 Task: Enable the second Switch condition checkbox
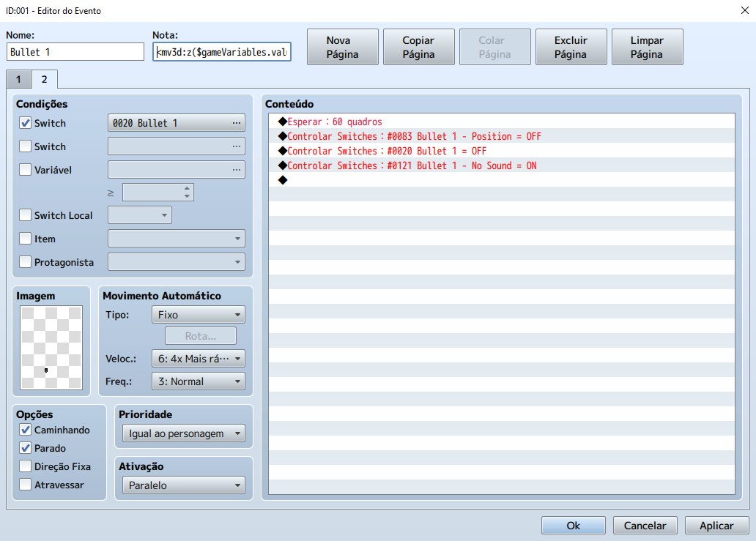coord(26,146)
